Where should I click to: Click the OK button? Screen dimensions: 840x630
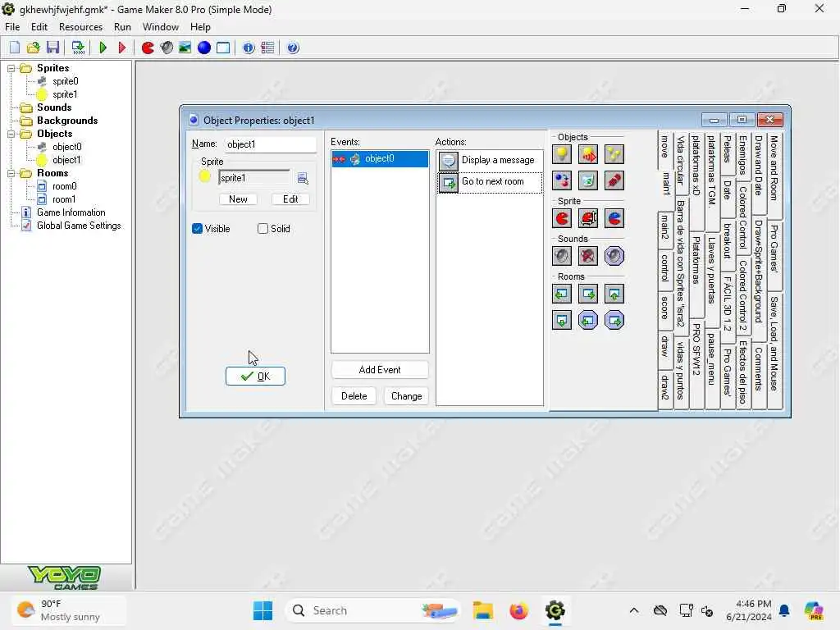[256, 376]
